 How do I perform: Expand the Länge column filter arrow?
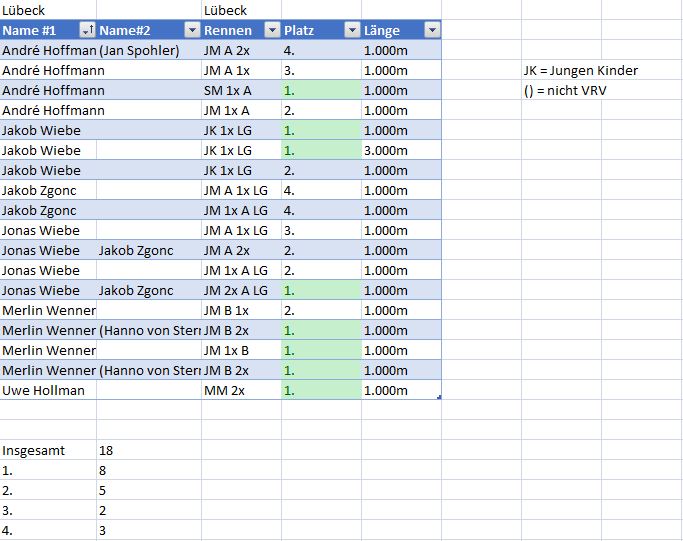click(431, 30)
